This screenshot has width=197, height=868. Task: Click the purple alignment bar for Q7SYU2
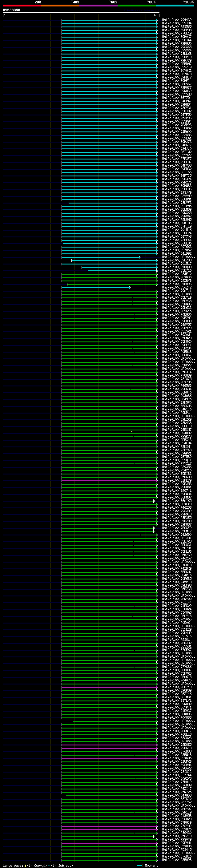coord(110,826)
